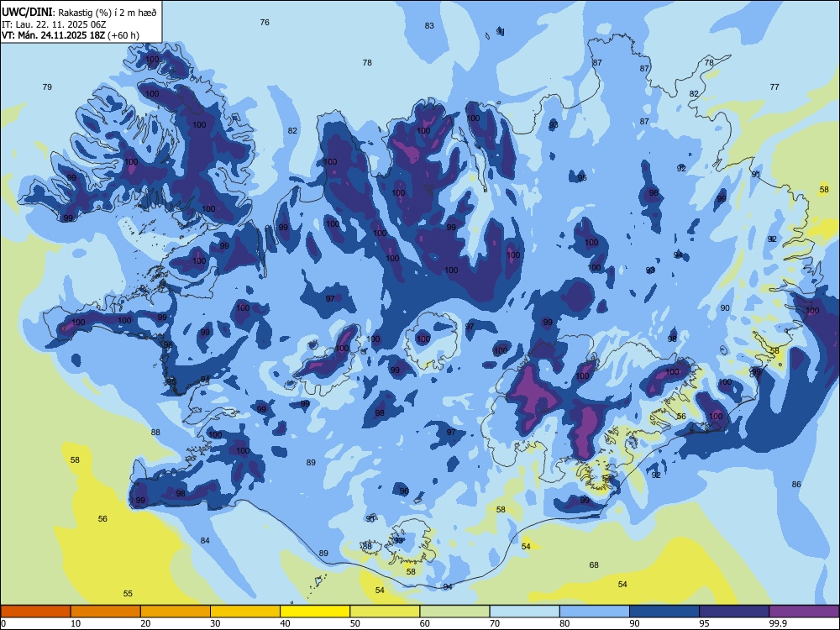840x630 pixels.
Task: Click the 'VT: Mán. 24.11.2025 18Z (+60 h)' line
Action: [x=71, y=35]
